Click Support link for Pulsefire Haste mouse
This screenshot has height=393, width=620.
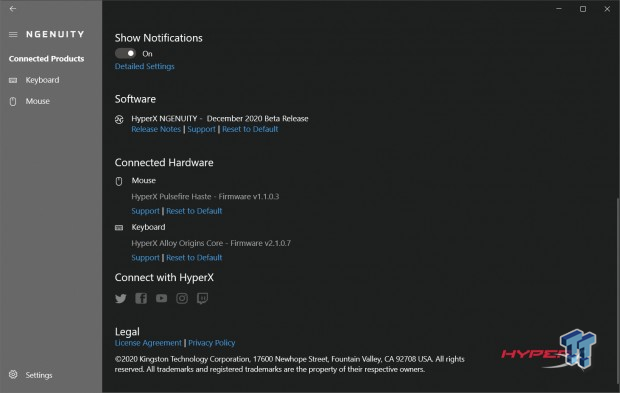pyautogui.click(x=146, y=211)
